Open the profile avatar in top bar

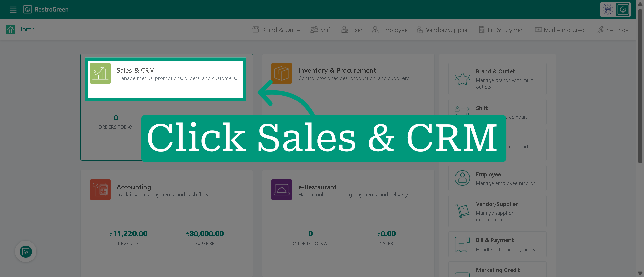coord(615,9)
